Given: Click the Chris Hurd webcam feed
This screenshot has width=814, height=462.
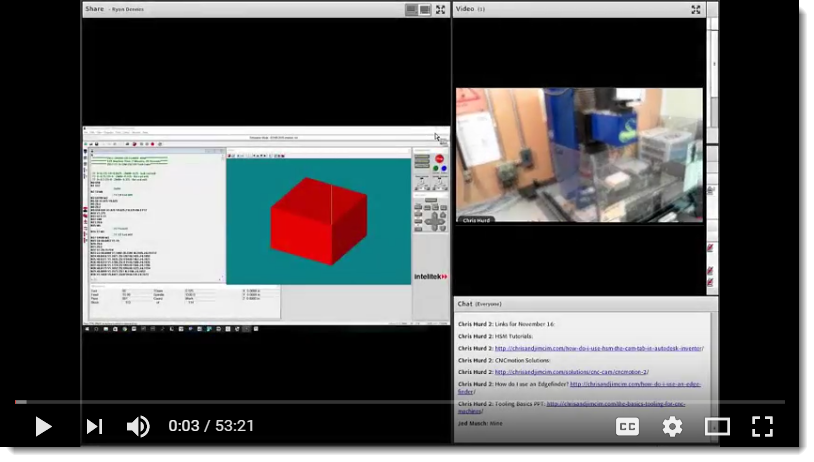Looking at the screenshot, I should [579, 155].
